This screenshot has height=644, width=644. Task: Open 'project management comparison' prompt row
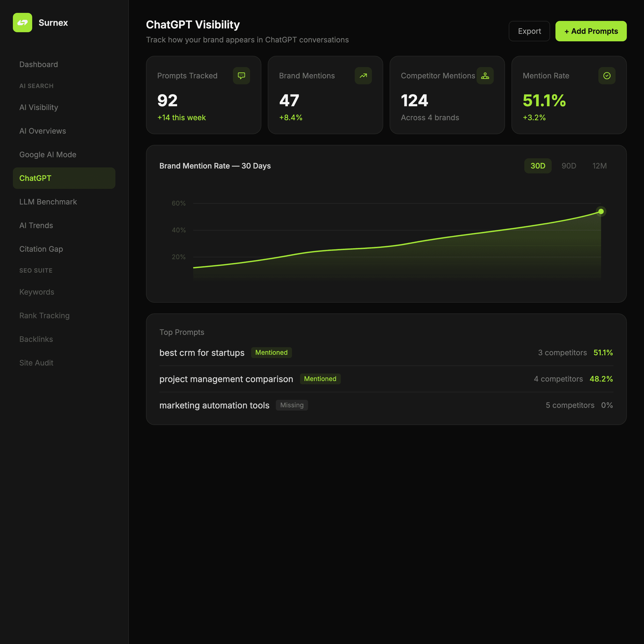point(226,379)
